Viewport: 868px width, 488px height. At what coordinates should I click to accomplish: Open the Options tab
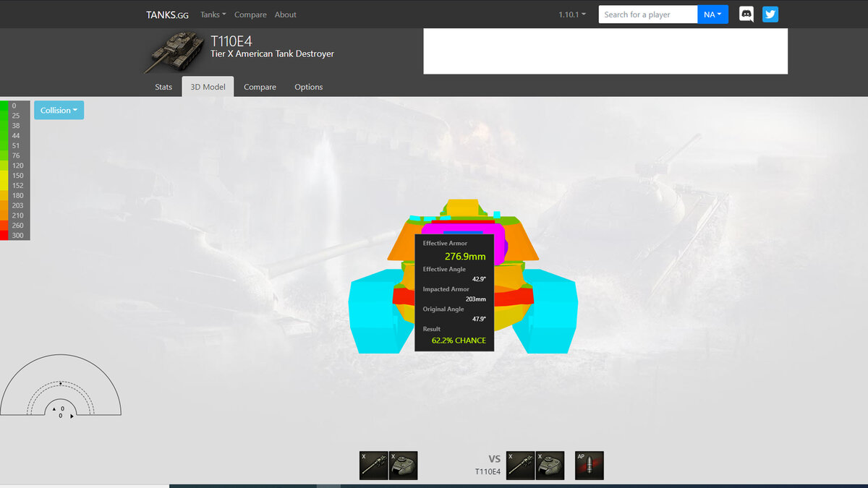309,87
